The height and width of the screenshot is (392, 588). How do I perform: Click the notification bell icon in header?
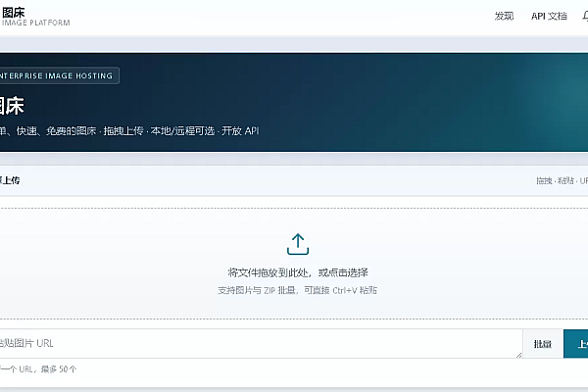[x=585, y=16]
